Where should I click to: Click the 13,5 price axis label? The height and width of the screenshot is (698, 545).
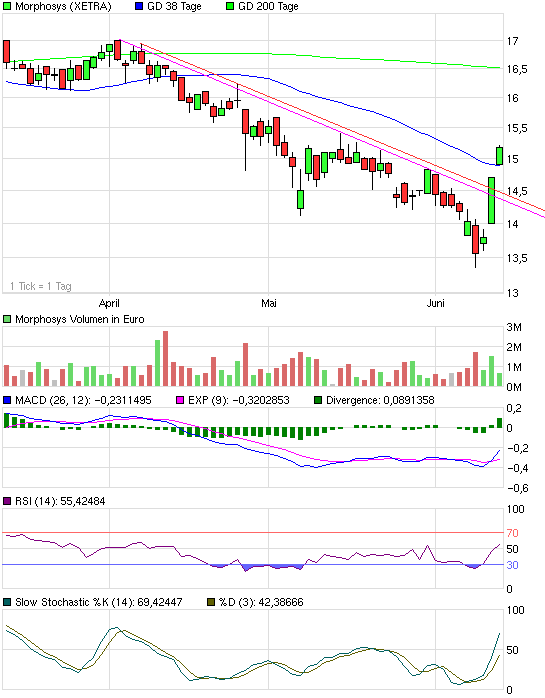pyautogui.click(x=517, y=258)
